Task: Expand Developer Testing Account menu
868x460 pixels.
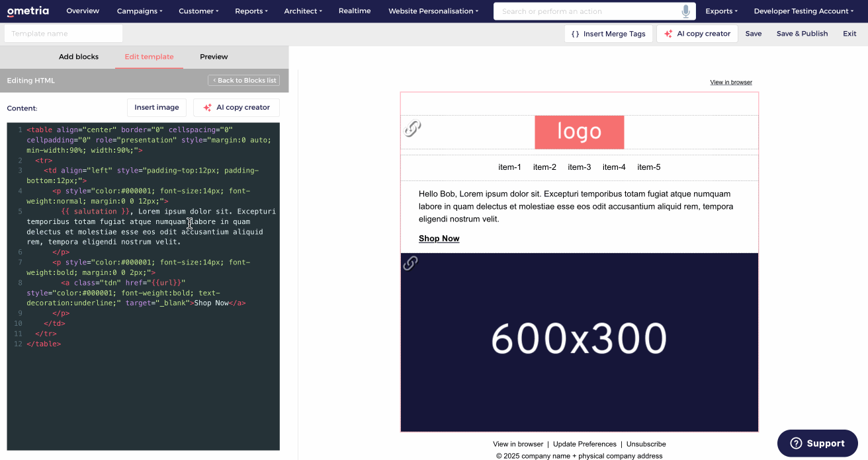Action: (803, 11)
